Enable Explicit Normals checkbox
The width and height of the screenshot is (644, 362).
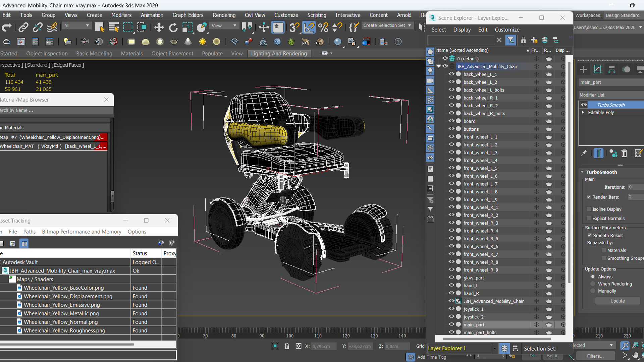click(589, 219)
